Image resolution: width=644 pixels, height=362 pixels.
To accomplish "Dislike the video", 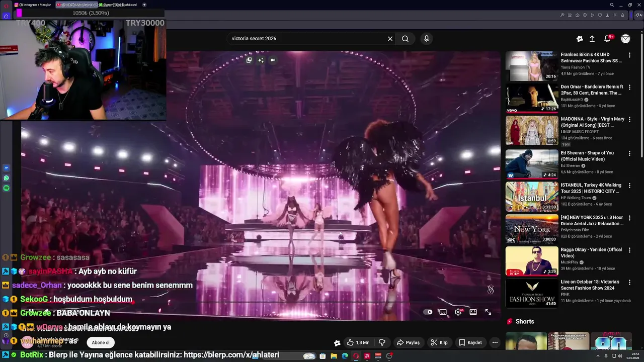I will point(382,342).
